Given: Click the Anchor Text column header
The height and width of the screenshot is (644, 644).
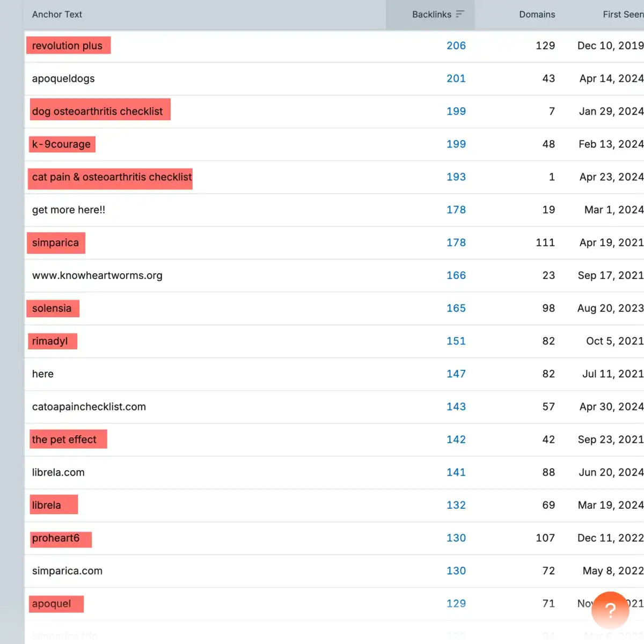Looking at the screenshot, I should [x=57, y=14].
